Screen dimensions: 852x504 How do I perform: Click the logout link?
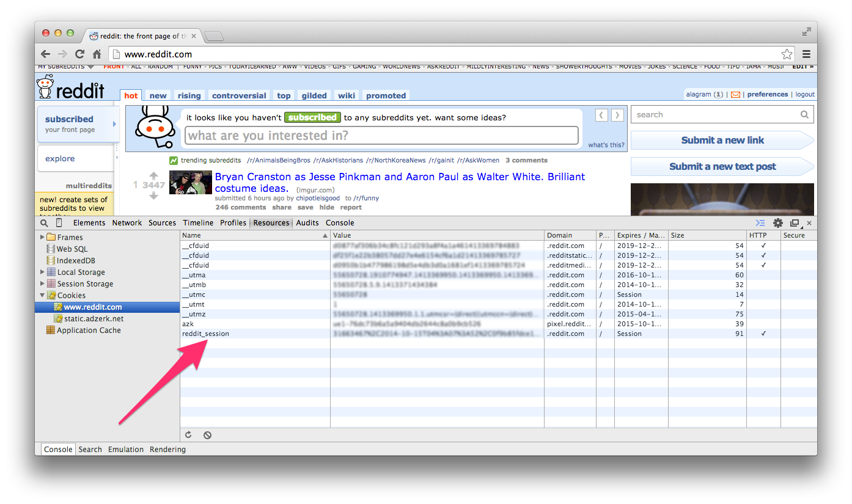(x=805, y=95)
